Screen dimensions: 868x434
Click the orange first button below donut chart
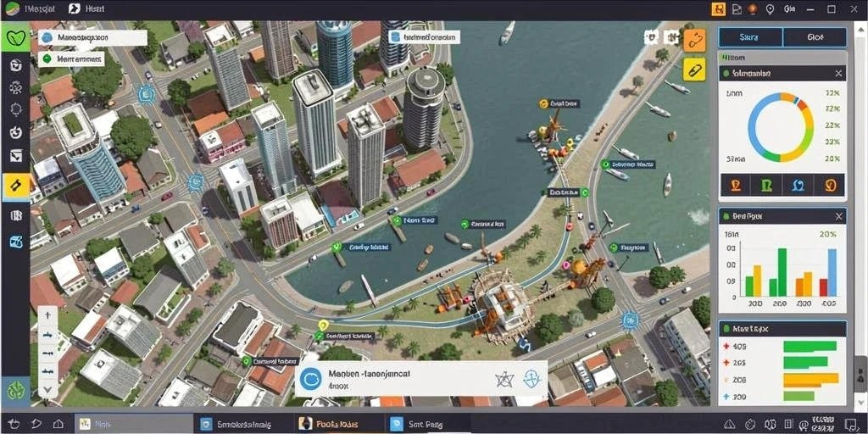click(736, 185)
